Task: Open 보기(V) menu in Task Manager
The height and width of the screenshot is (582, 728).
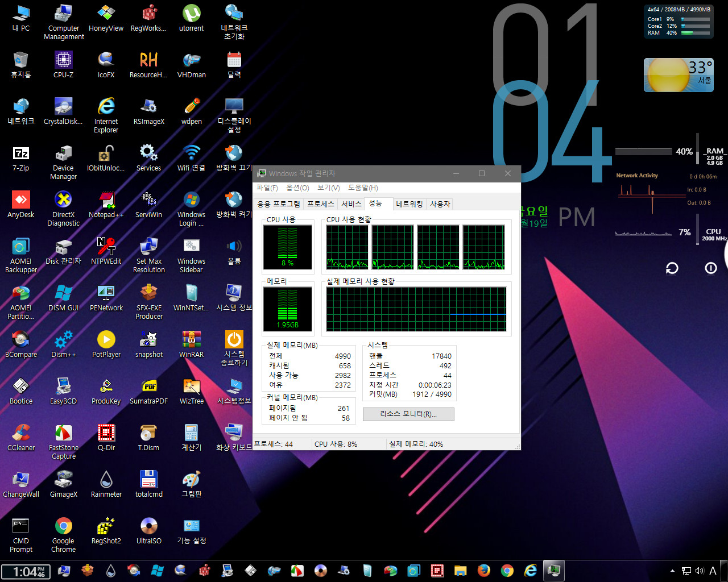Action: tap(328, 188)
